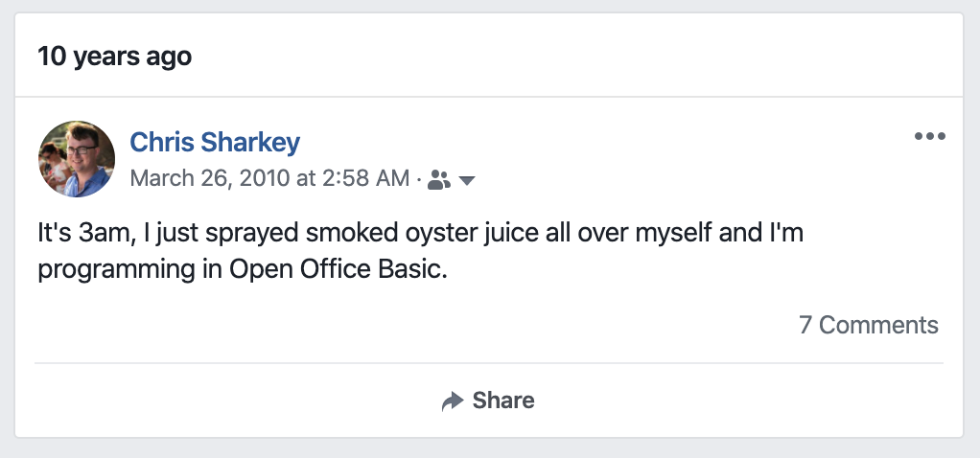This screenshot has width=980, height=458.
Task: Open the March 26, 2010 timestamp link
Action: coord(269,178)
